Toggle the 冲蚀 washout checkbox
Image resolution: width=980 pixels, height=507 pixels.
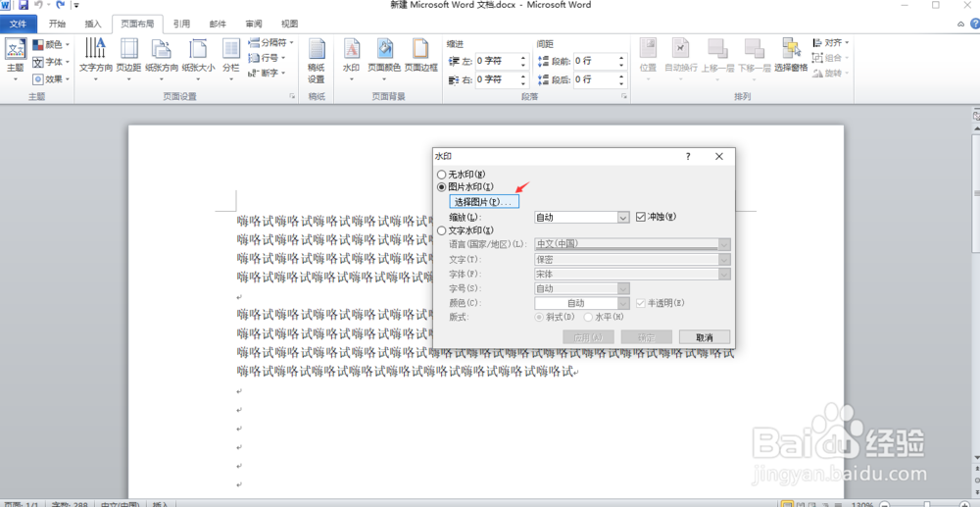640,217
